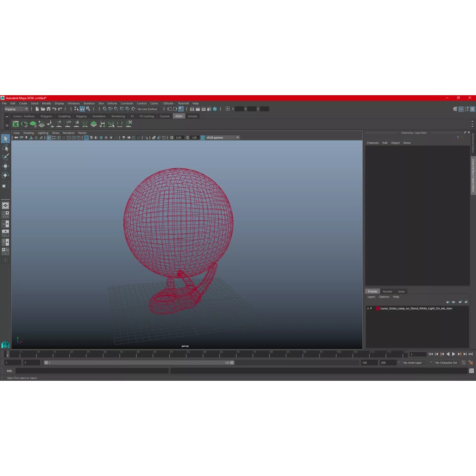Open the Deform menu

point(112,104)
